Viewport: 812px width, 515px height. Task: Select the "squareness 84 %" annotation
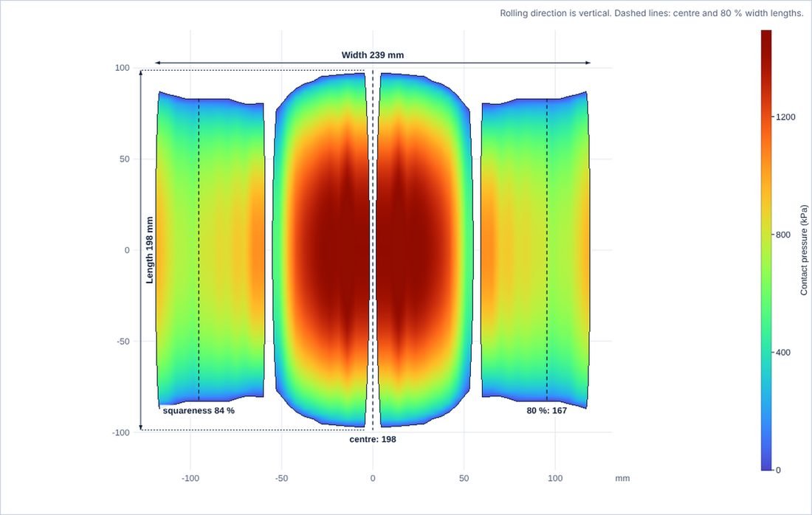(199, 410)
